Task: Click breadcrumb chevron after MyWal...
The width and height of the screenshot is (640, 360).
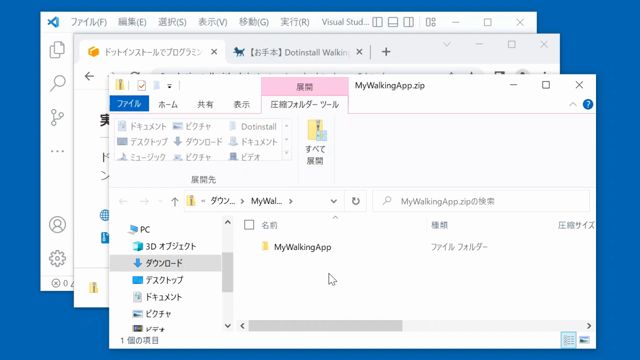Action: [x=291, y=201]
